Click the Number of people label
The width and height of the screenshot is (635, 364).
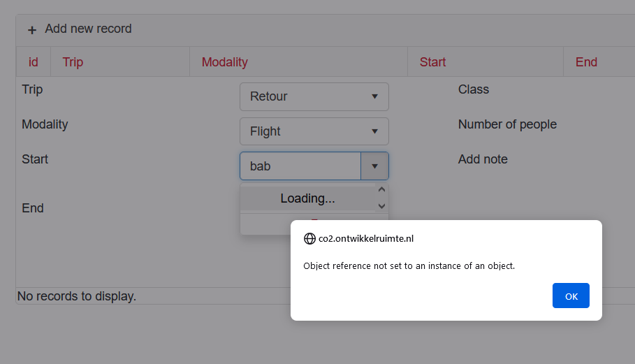click(x=507, y=124)
